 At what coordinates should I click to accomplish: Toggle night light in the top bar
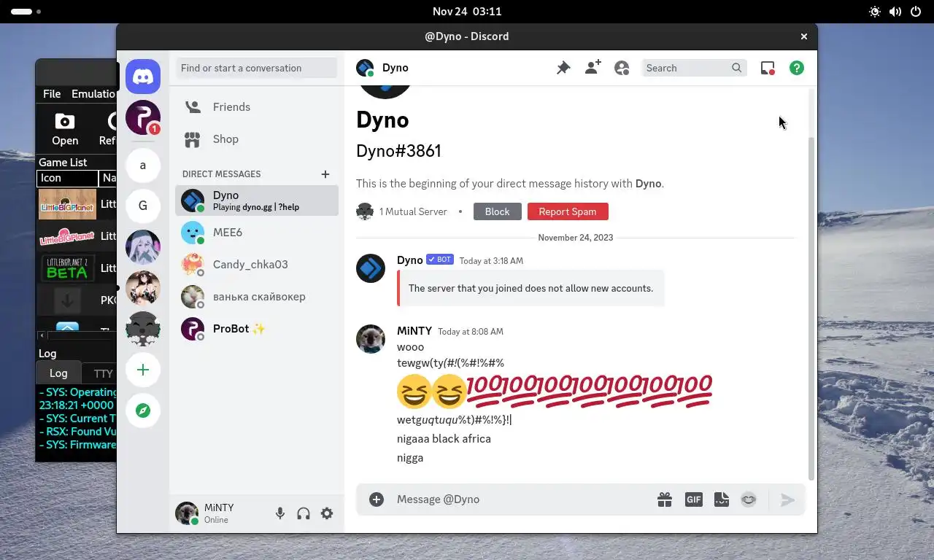(x=875, y=12)
